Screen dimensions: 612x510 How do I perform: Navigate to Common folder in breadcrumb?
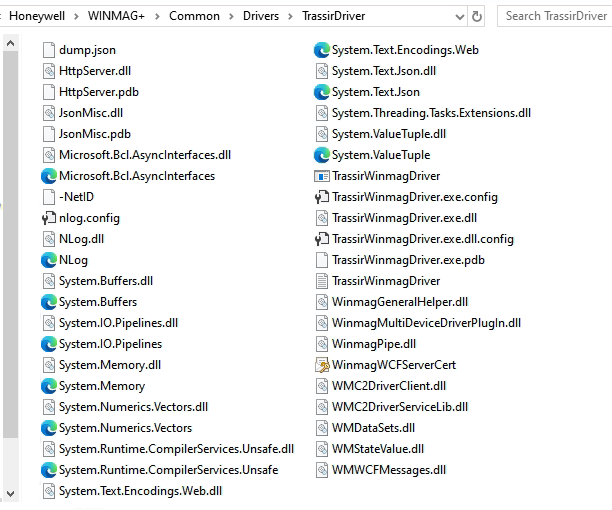pyautogui.click(x=194, y=16)
